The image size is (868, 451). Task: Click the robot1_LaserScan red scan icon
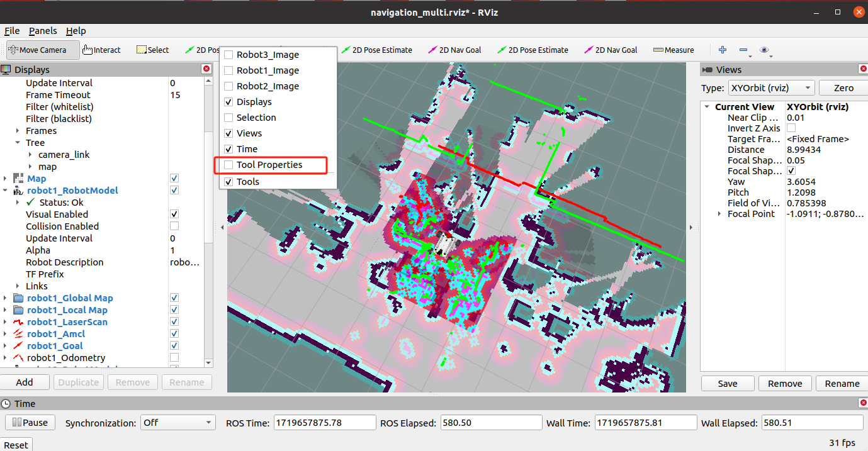18,322
